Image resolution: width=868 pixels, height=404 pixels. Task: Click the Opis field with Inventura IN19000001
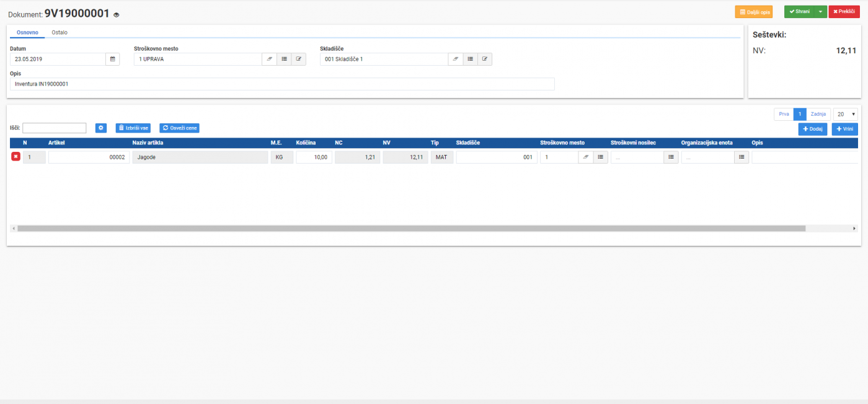click(x=282, y=84)
